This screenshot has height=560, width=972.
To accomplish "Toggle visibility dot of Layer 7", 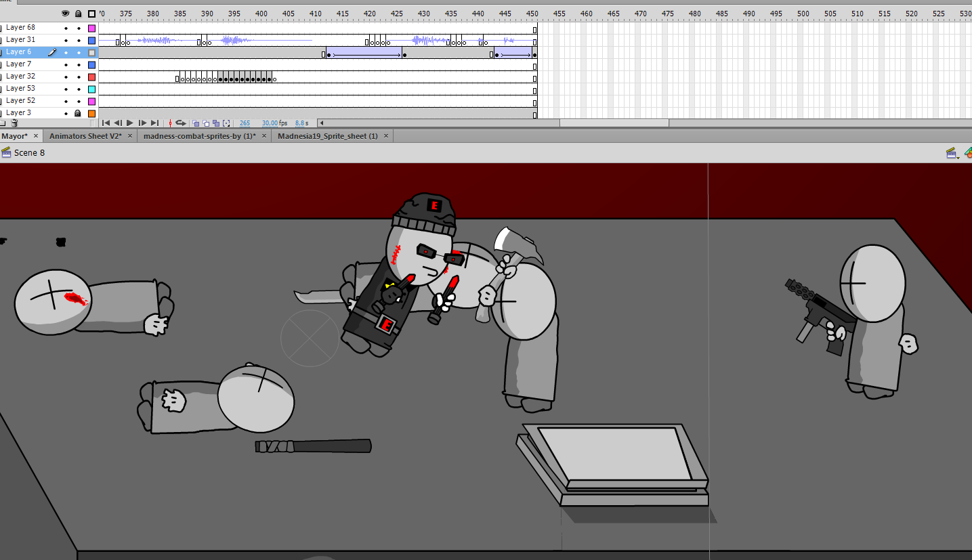I will click(x=66, y=65).
